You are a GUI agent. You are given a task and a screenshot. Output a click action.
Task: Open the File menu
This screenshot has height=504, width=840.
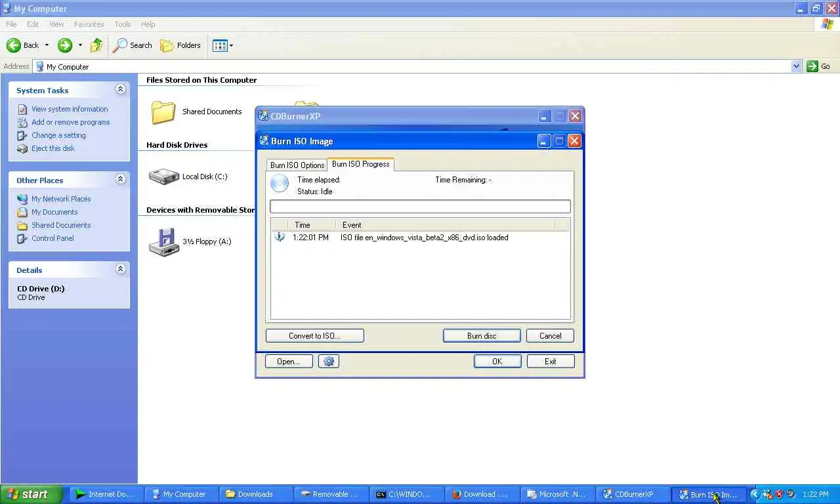(11, 24)
